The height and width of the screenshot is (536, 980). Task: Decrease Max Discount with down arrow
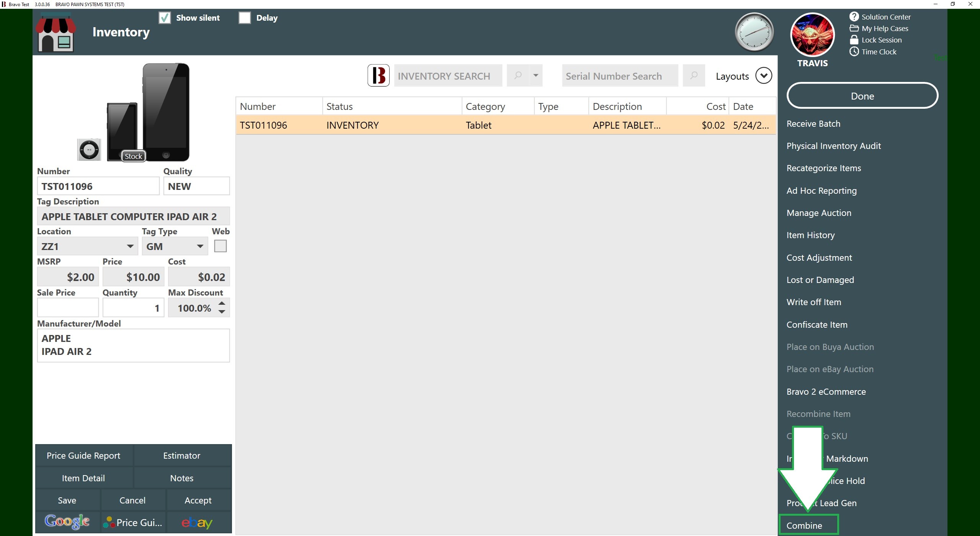tap(222, 312)
